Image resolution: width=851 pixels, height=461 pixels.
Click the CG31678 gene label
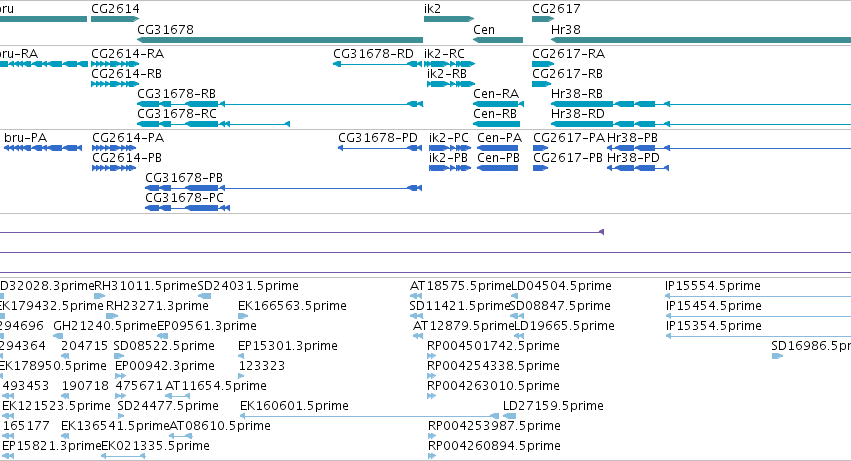[x=166, y=29]
